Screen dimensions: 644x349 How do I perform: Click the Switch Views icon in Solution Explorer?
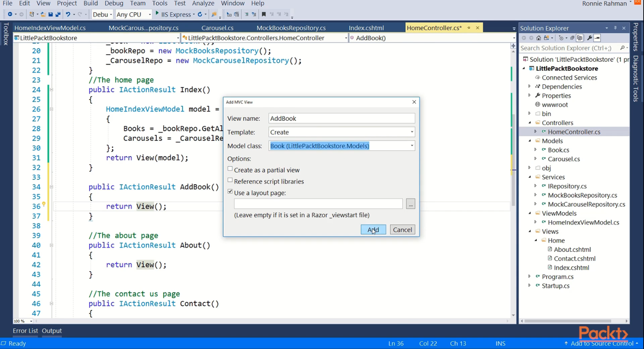[x=546, y=38]
